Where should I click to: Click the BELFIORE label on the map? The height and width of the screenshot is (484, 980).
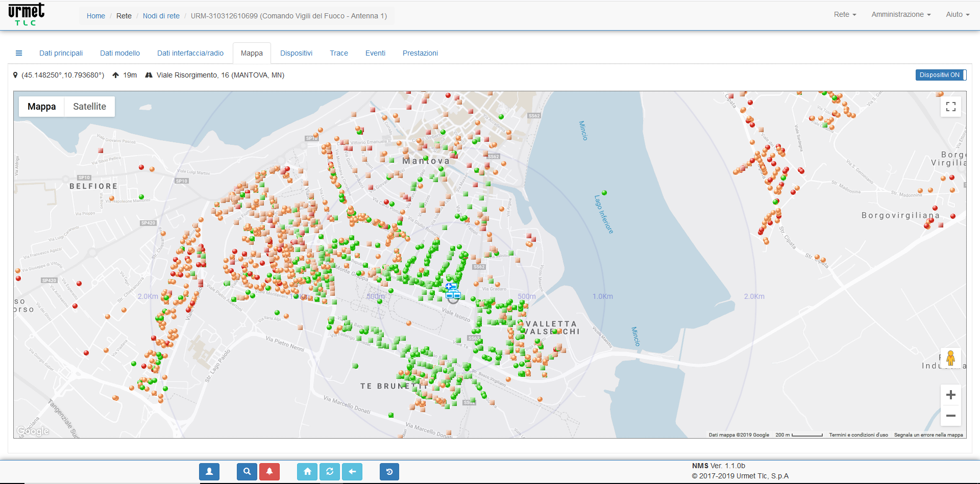pos(93,186)
